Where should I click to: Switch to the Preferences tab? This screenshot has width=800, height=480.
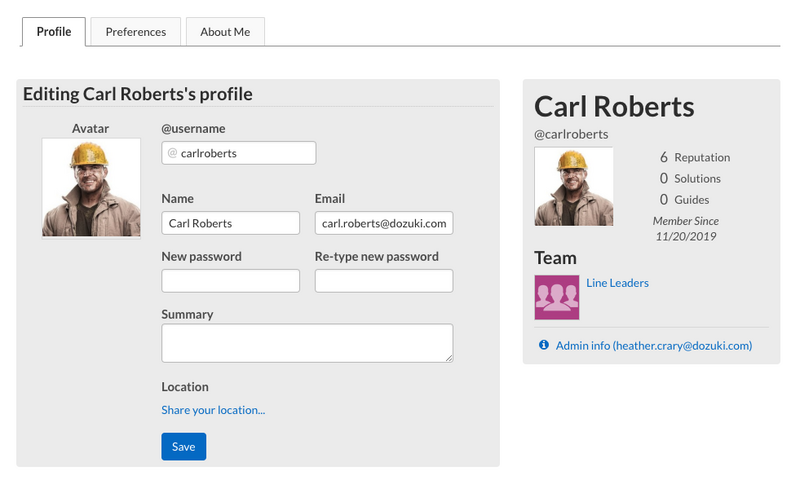(x=135, y=32)
